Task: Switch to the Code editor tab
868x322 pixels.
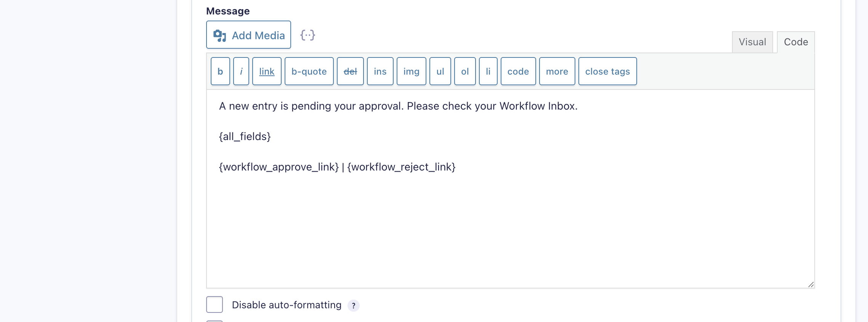Action: point(796,42)
